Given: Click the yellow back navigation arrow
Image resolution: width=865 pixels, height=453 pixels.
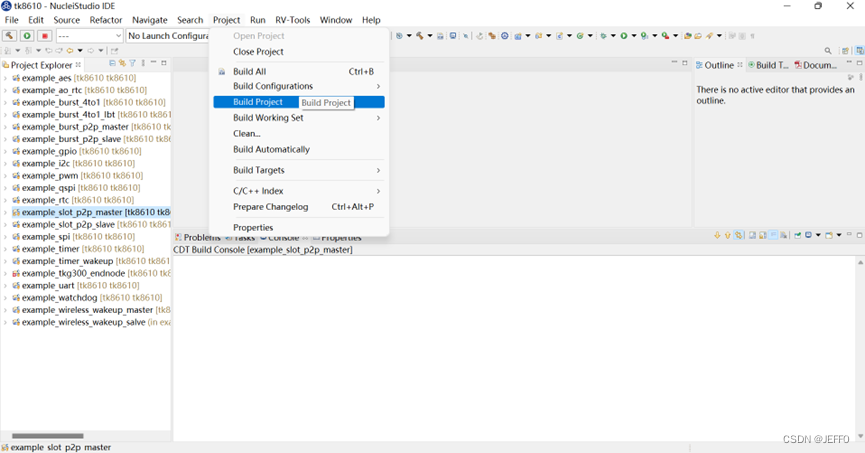Looking at the screenshot, I should point(70,51).
